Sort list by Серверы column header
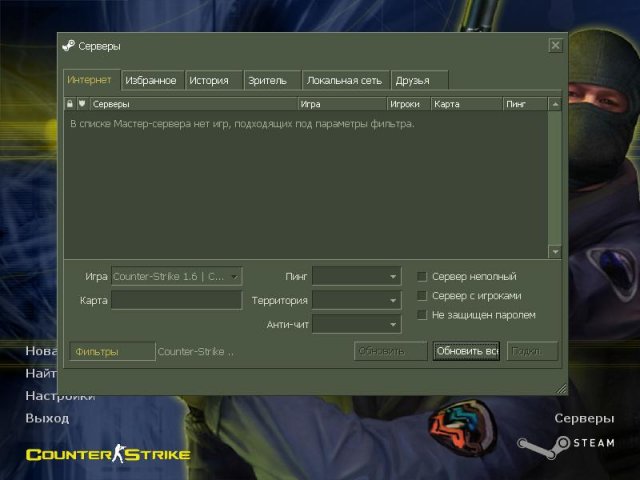The image size is (640, 480). [193, 104]
